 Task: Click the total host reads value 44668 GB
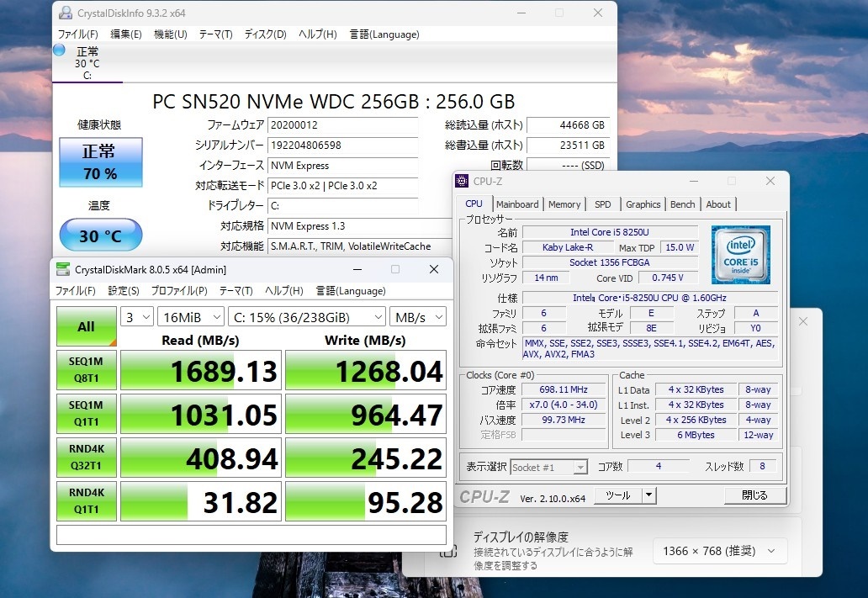pos(569,125)
